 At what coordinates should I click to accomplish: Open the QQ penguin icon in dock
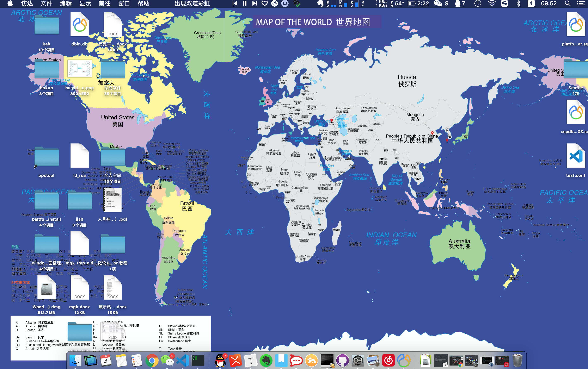coord(220,361)
